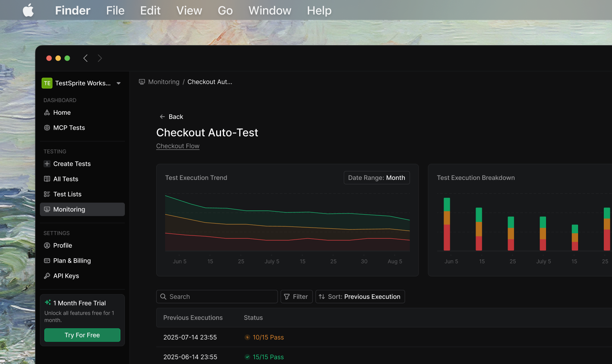Click the Create Tests plus icon
This screenshot has height=364, width=612.
47,164
